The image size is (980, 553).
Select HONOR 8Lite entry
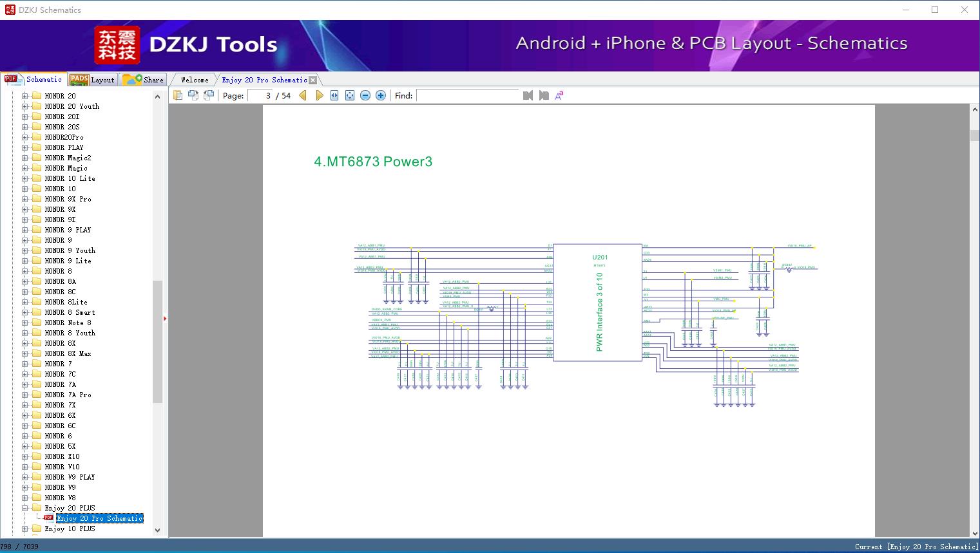pyautogui.click(x=66, y=302)
